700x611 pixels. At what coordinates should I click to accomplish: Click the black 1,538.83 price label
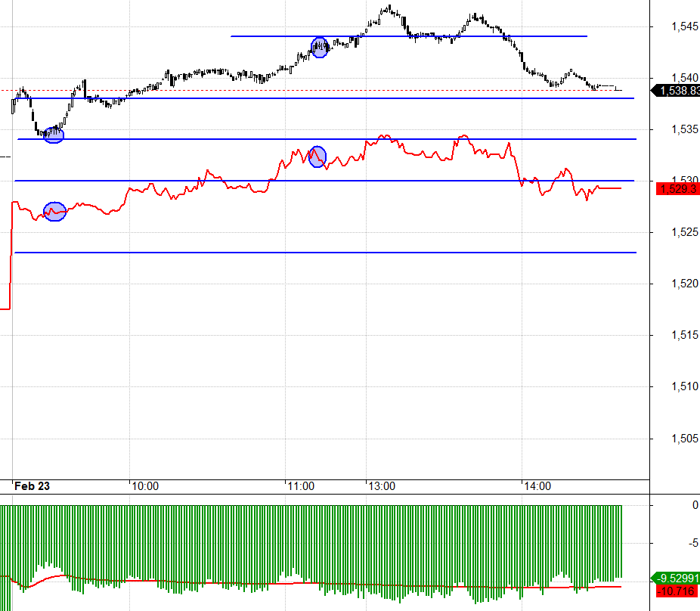point(676,91)
